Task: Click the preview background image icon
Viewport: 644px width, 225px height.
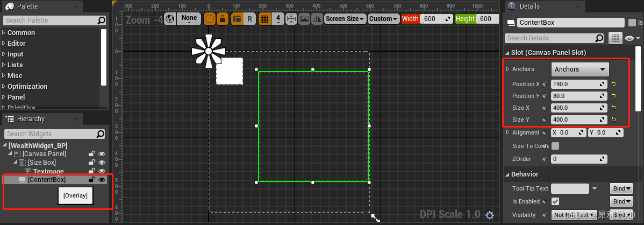Action: coord(304,19)
